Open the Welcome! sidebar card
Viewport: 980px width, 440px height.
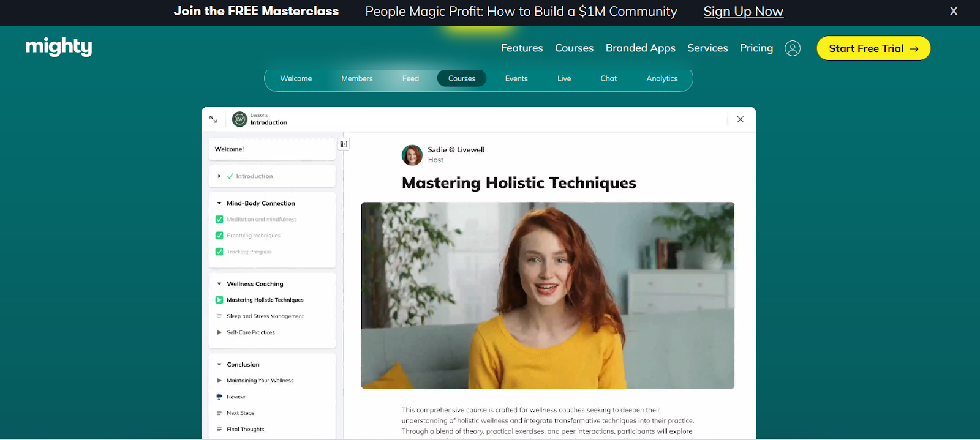click(x=272, y=149)
